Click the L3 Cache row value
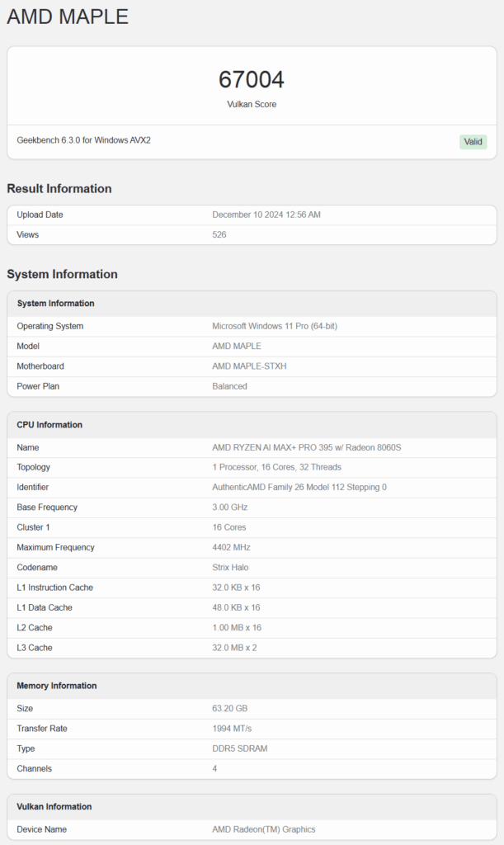 pos(234,648)
